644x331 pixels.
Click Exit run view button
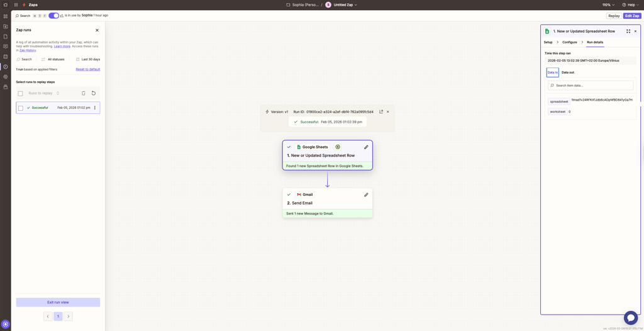58,302
